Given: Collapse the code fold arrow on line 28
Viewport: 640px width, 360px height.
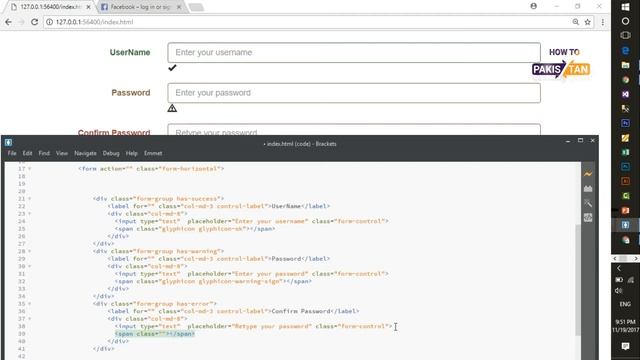Looking at the screenshot, I should (29, 251).
